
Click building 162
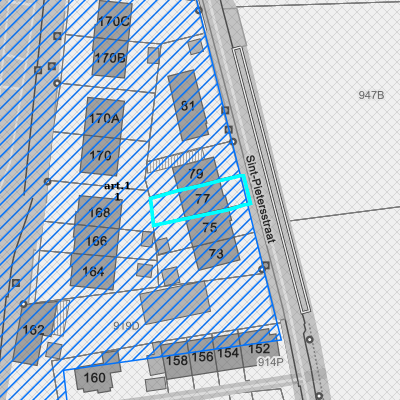pyautogui.click(x=34, y=330)
